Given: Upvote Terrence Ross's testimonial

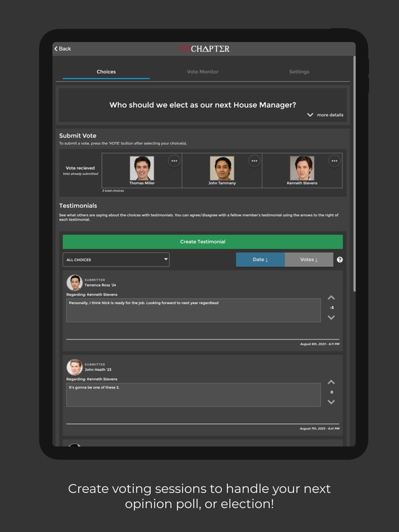Looking at the screenshot, I should pyautogui.click(x=331, y=298).
